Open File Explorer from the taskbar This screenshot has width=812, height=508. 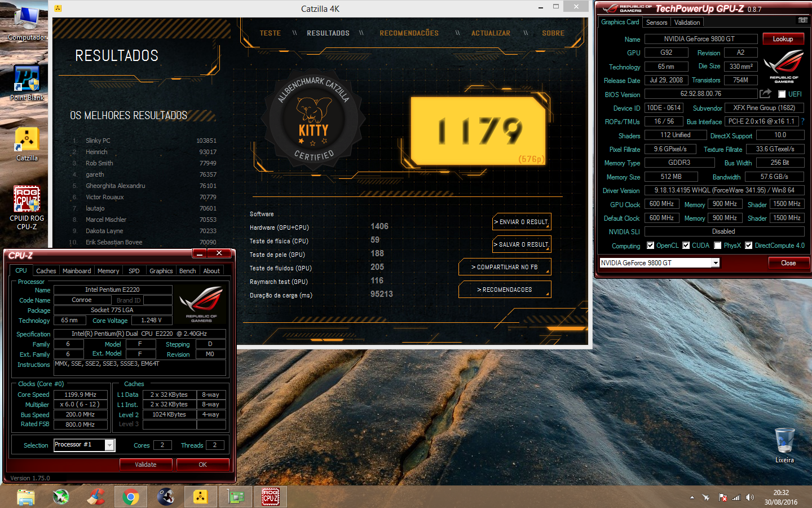25,497
